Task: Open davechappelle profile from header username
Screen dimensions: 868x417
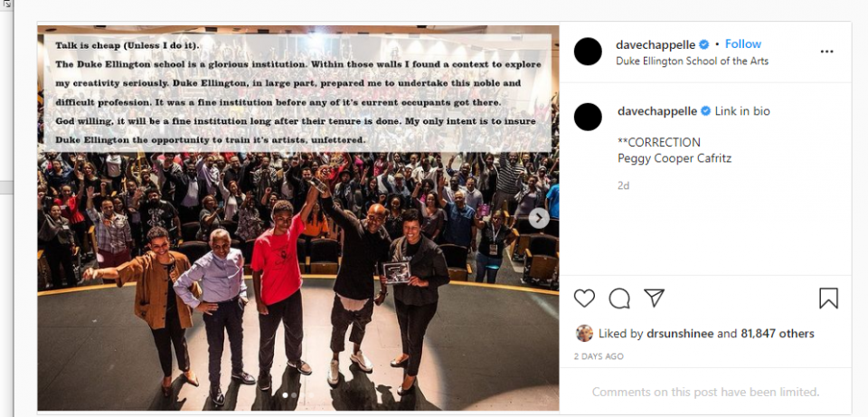Action: 656,45
